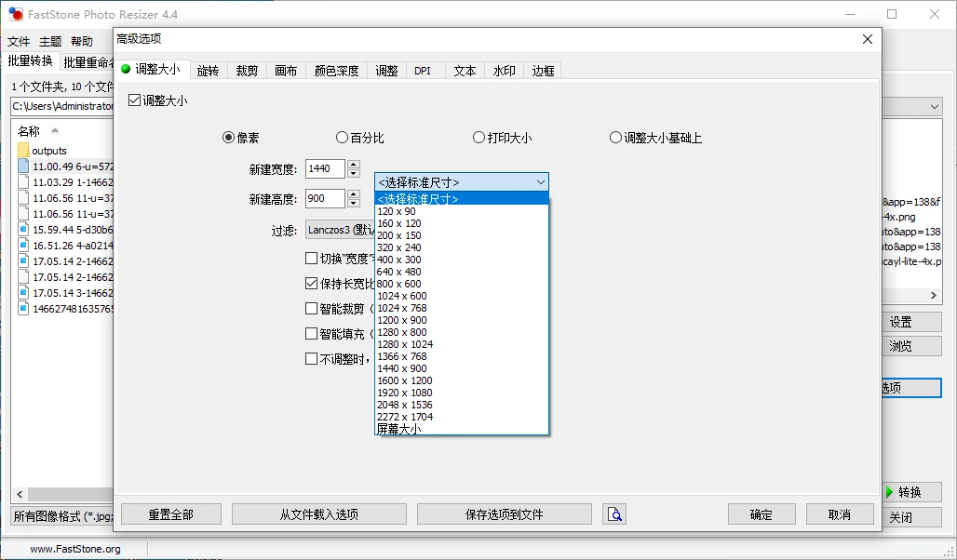Select 屏幕大小 at the bottom of the list
The image size is (957, 560).
point(398,429)
